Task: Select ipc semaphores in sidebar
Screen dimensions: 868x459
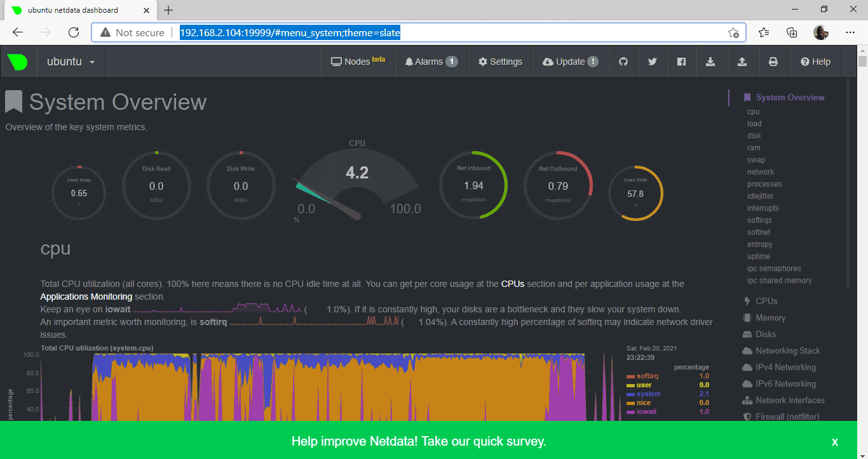Action: (774, 269)
